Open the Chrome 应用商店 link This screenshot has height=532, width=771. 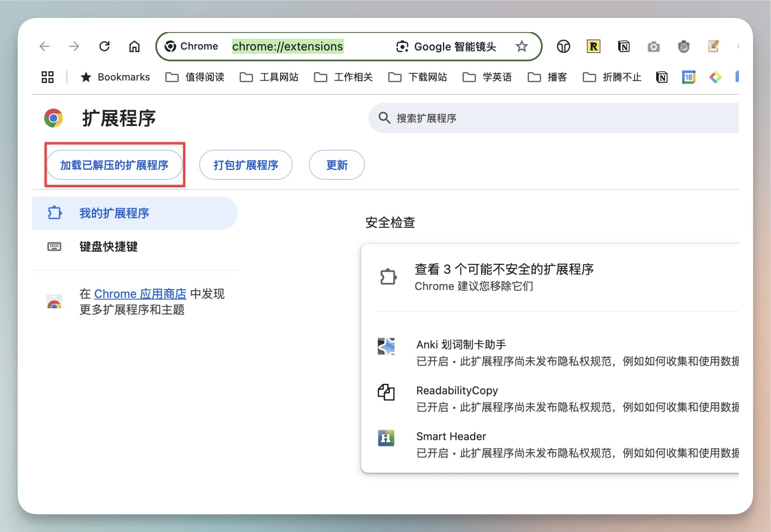(x=140, y=294)
